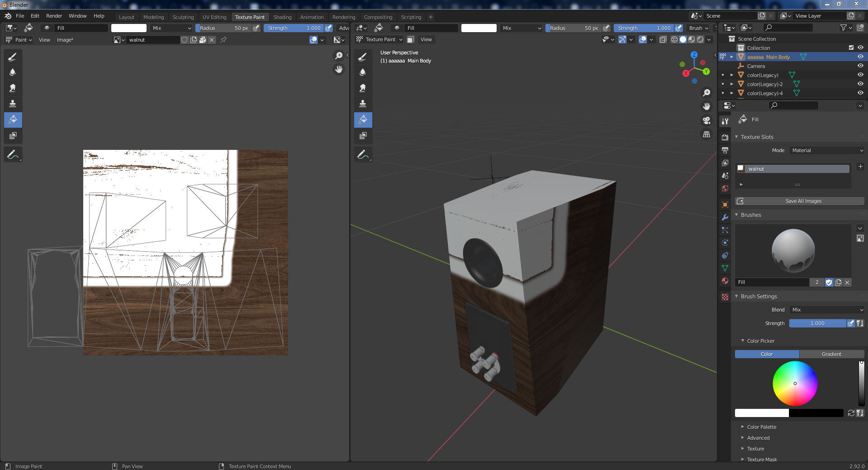Select Mask tool in image editor toolbar
Screen dimensions: 868x470
(x=13, y=135)
